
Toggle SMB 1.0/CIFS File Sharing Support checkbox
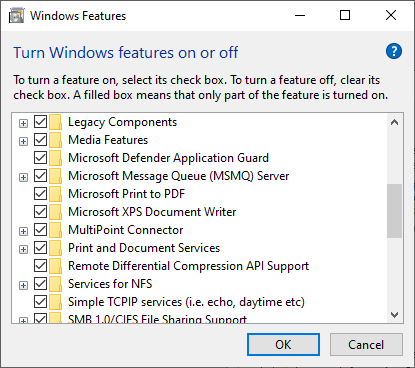click(40, 318)
